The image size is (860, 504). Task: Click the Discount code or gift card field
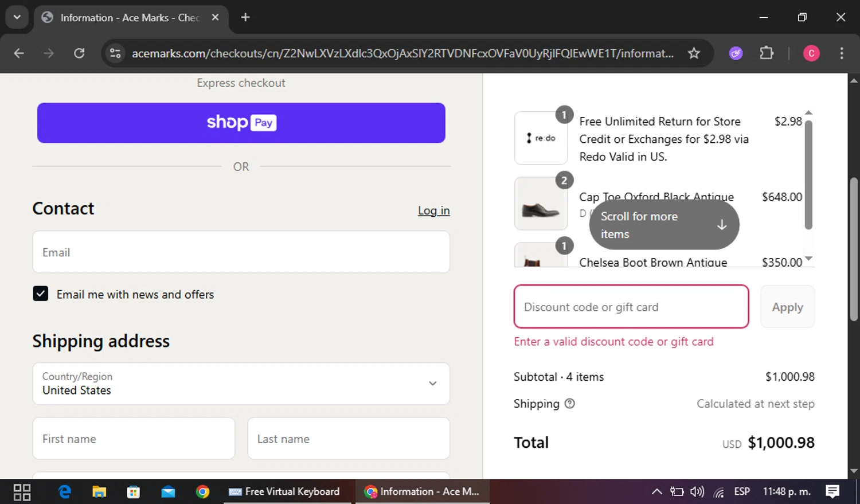(631, 307)
